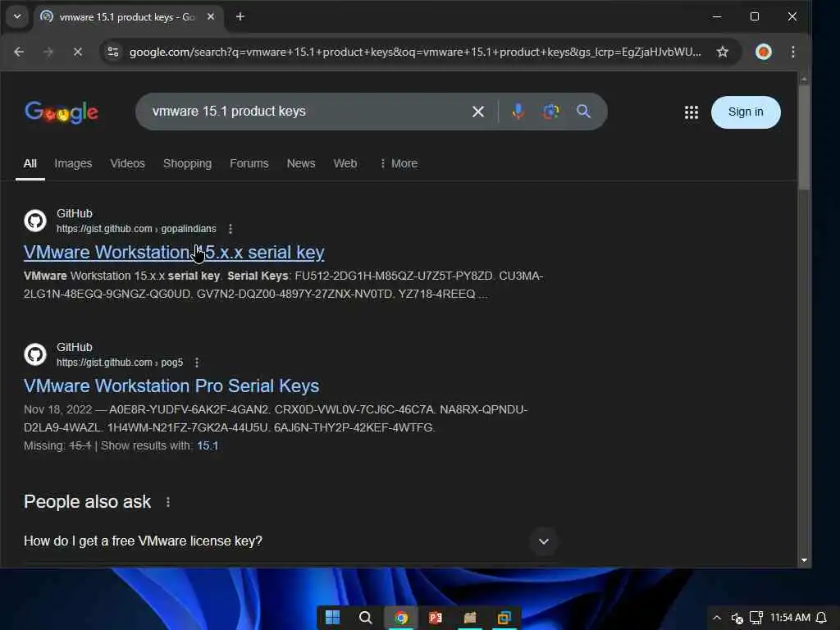This screenshot has height=630, width=840.
Task: Open the Windows Start menu
Action: click(x=332, y=618)
